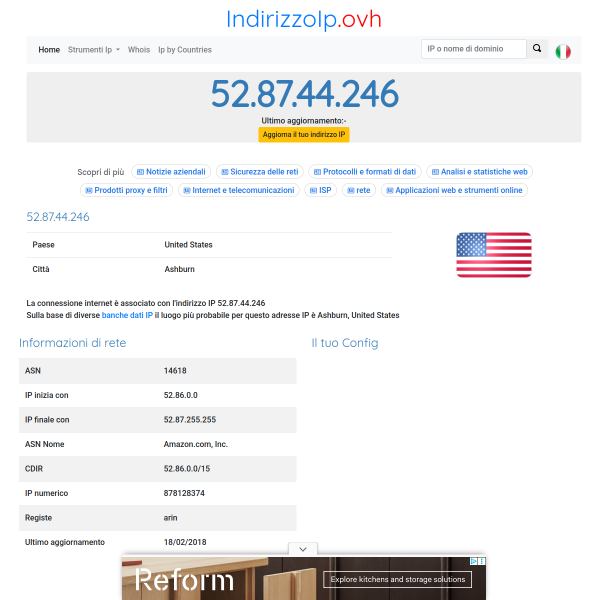Open the rete topic link
600x600 pixels.
tap(359, 190)
